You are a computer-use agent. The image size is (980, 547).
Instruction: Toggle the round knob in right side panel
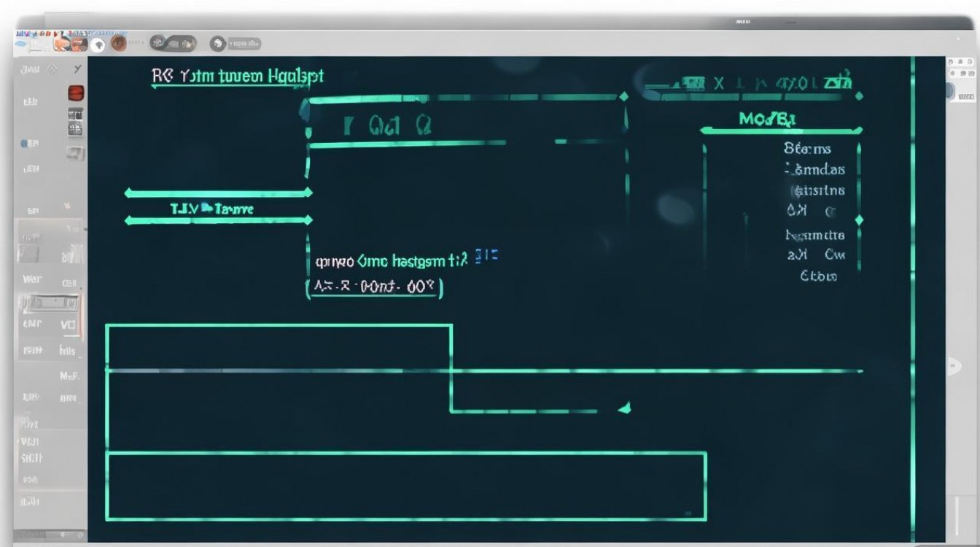tap(949, 91)
